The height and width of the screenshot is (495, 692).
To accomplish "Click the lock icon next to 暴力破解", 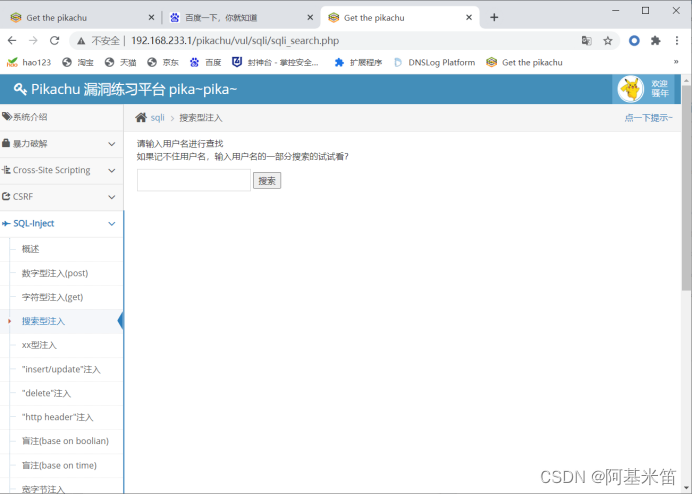I will (x=6, y=143).
